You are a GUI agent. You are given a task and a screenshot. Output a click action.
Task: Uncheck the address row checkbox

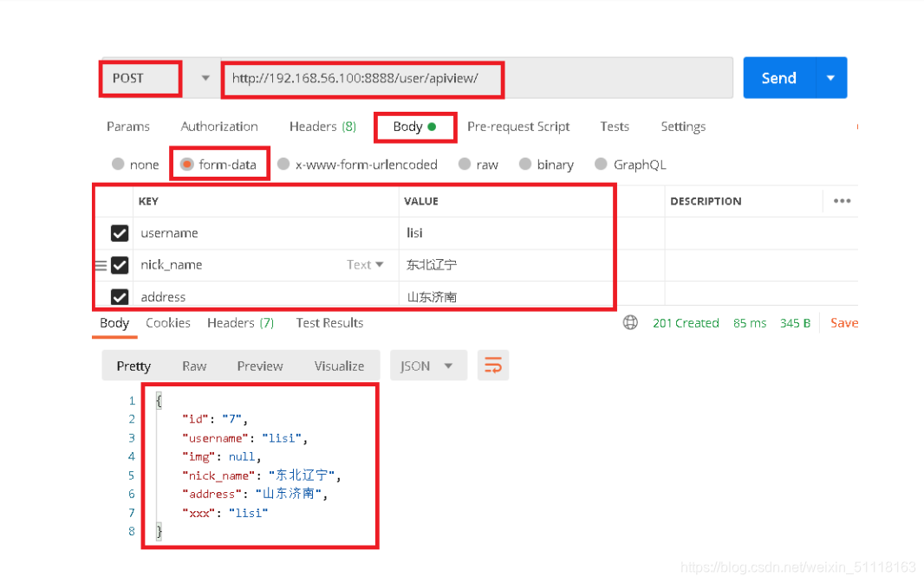click(120, 296)
